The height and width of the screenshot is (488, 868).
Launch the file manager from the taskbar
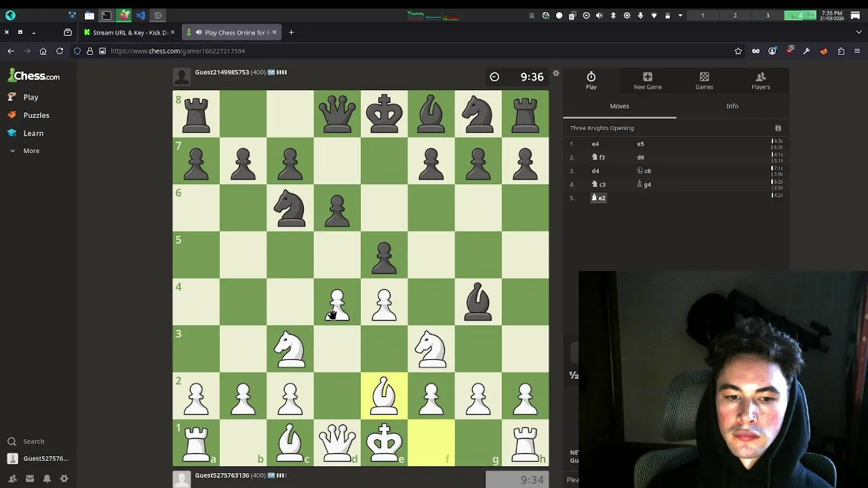coord(90,15)
